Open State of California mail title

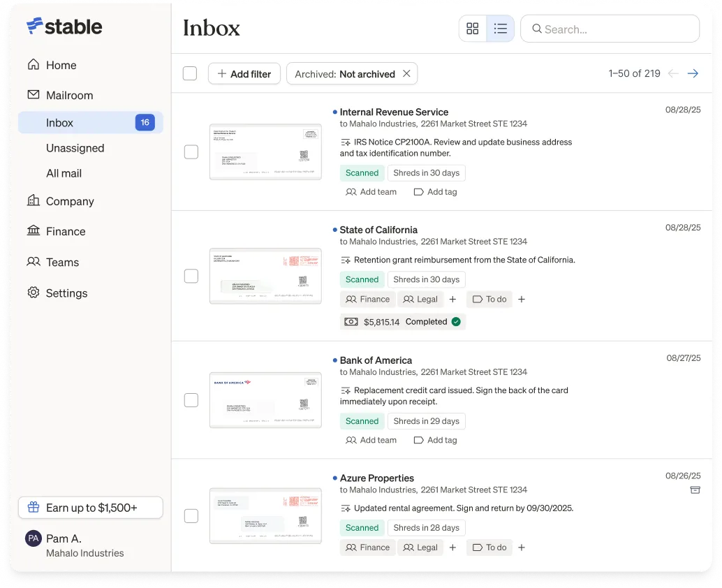click(378, 230)
